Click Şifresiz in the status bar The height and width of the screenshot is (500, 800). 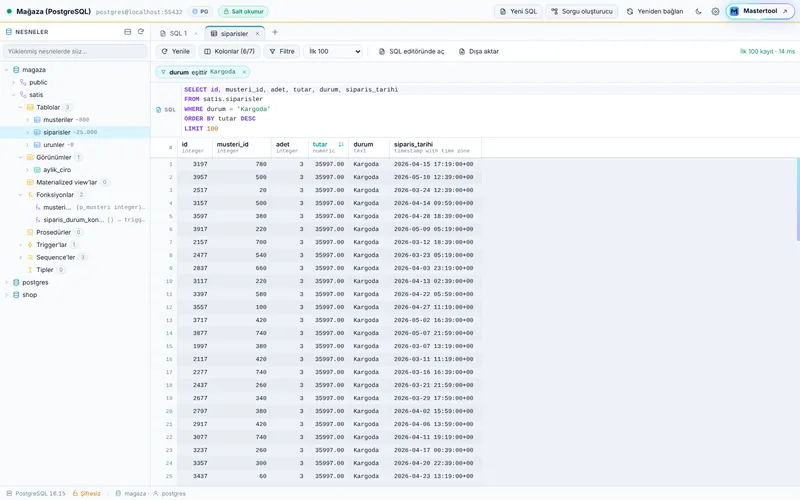87,493
